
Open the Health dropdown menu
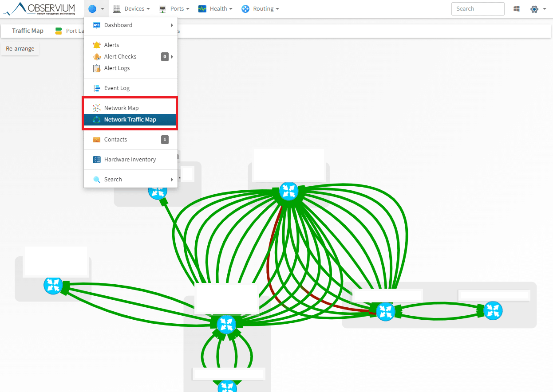coord(215,9)
